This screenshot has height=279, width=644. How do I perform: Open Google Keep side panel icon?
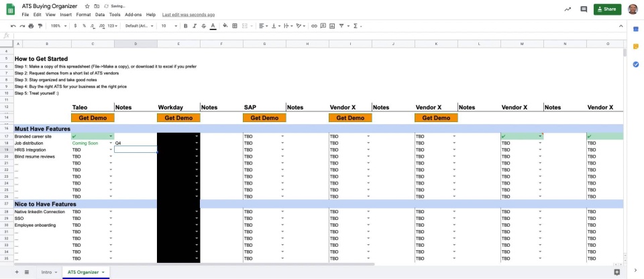coord(636,46)
